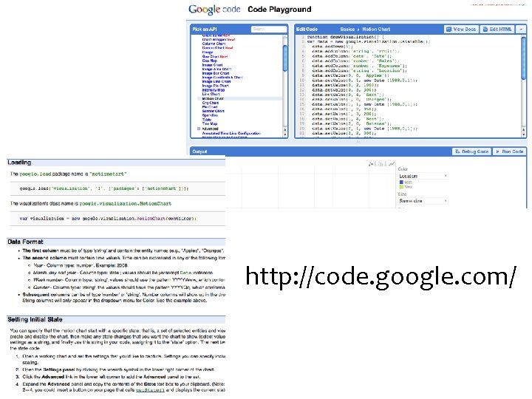Select Geo Map in the API list
Image resolution: width=532 pixels, height=399 pixels.
(x=210, y=61)
